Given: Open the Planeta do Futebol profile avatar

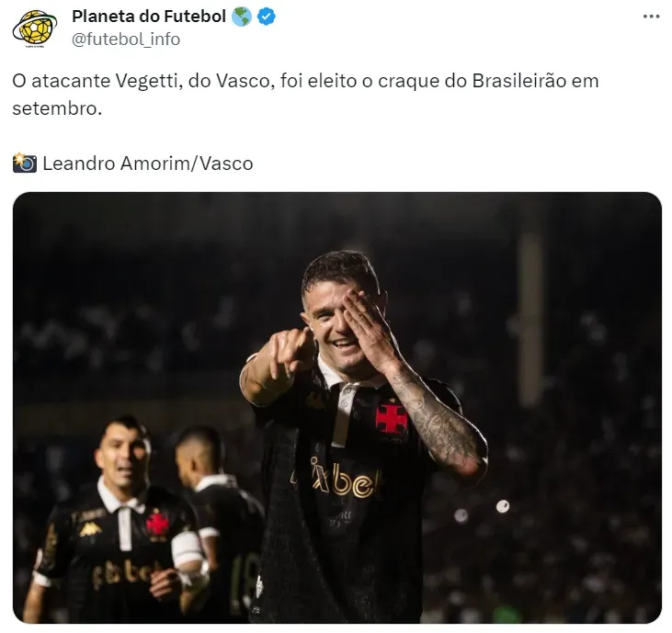Looking at the screenshot, I should tap(35, 28).
